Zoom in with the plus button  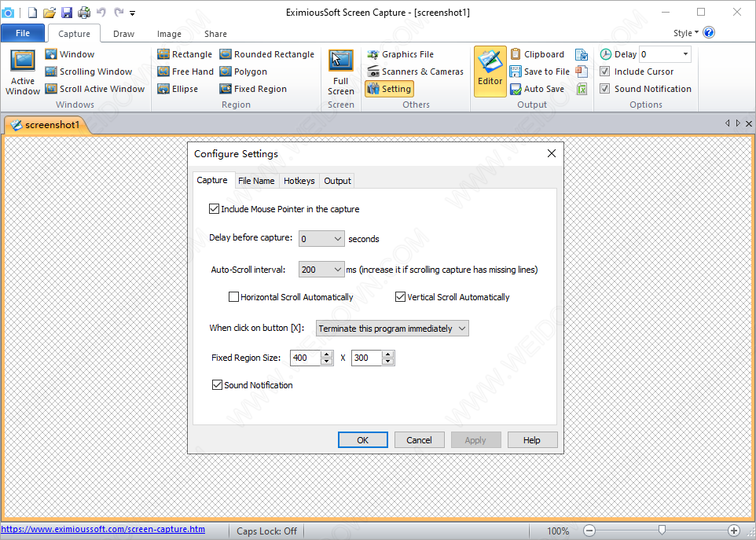(734, 531)
